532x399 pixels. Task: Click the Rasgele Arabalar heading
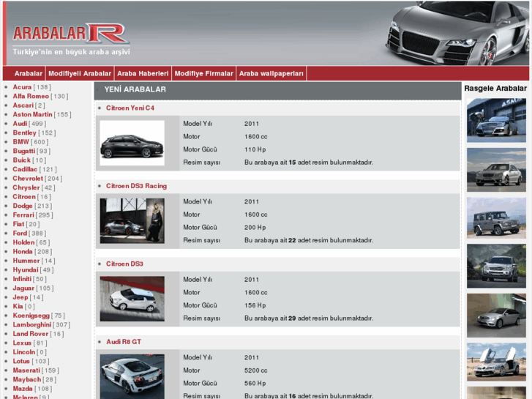[x=495, y=89]
